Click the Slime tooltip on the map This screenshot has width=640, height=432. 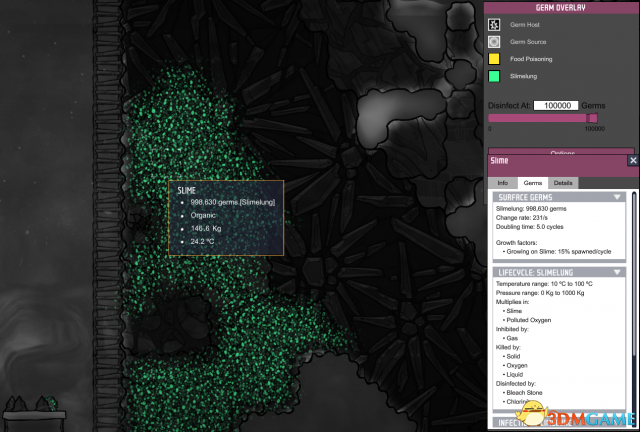[x=226, y=218]
